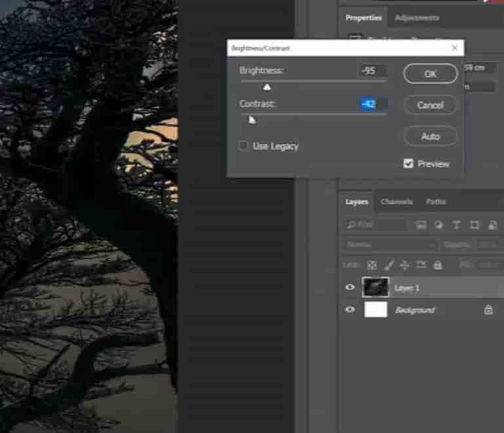This screenshot has width=504, height=433.
Task: Uncheck the Preview checkbox
Action: [x=408, y=163]
